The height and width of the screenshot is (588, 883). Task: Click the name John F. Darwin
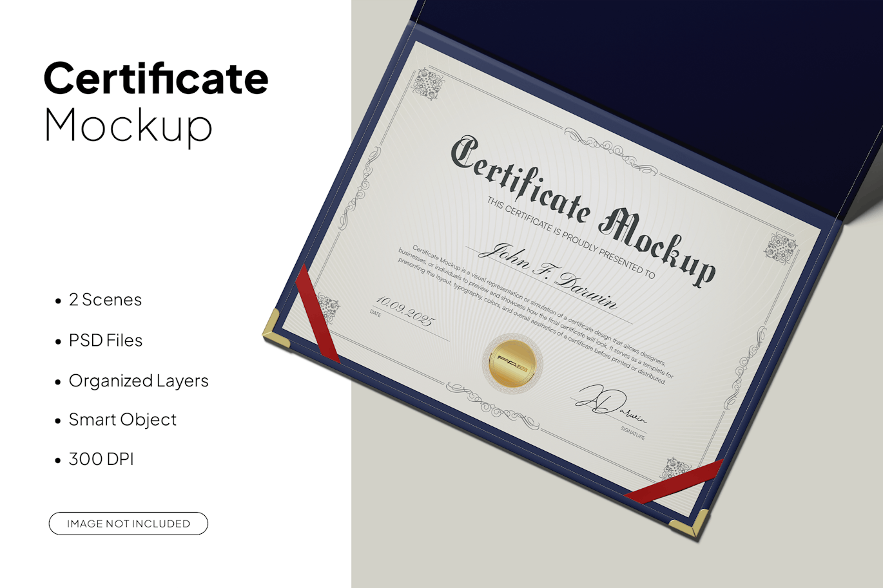point(547,276)
